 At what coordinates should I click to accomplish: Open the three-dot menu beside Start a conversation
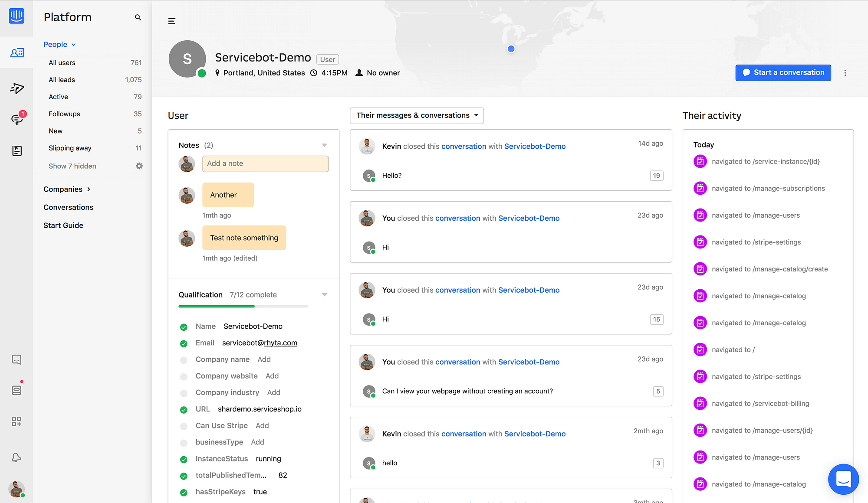(845, 73)
